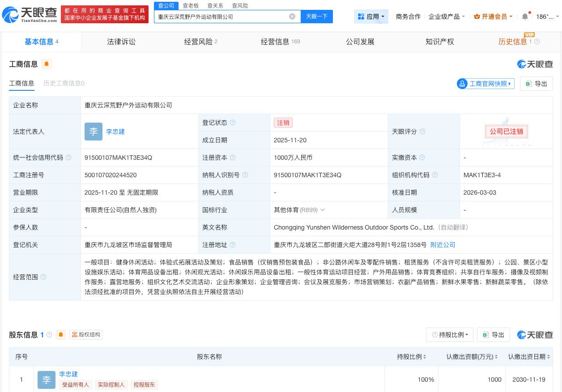The width and height of the screenshot is (562, 392).
Task: Click the crown icon next to 开通会员
Action: click(477, 17)
